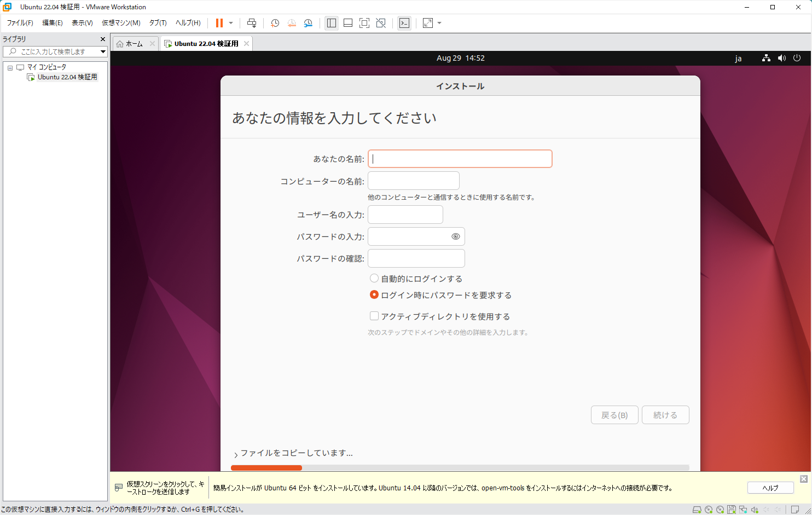Toggle the thumbnail bar view
This screenshot has height=515, width=812.
[x=348, y=23]
